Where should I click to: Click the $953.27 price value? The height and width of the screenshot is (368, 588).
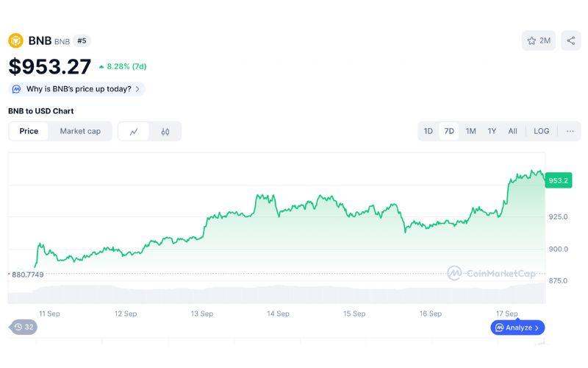pyautogui.click(x=50, y=66)
